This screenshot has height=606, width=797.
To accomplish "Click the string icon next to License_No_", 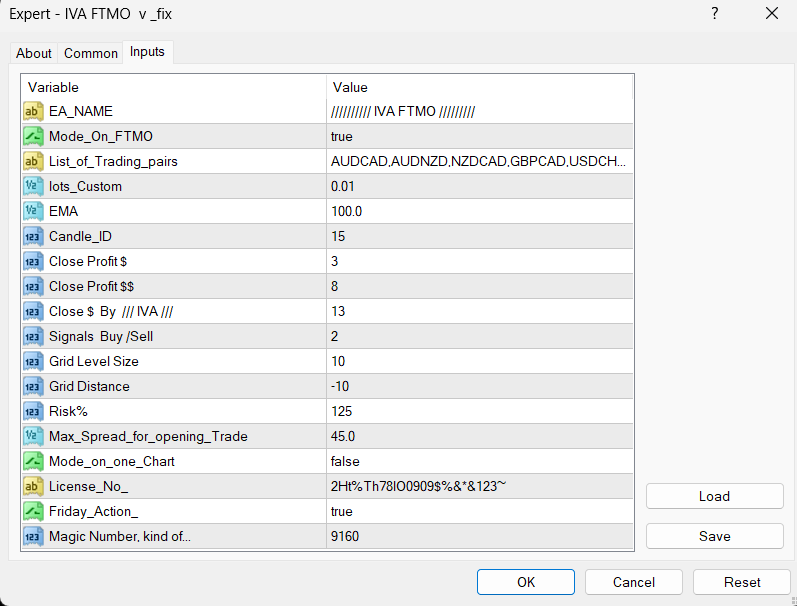I will pos(33,486).
